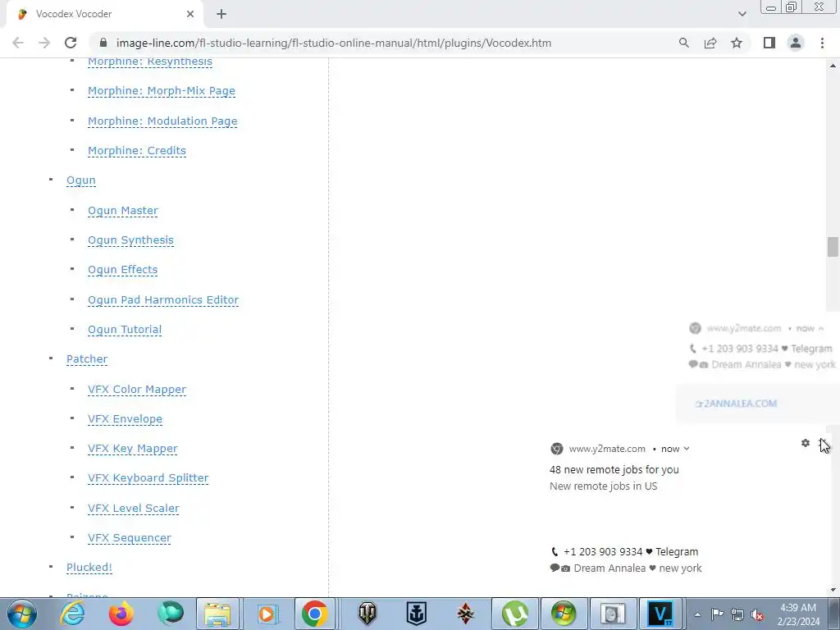Open Ogun Master link
This screenshot has width=840, height=630.
[123, 211]
